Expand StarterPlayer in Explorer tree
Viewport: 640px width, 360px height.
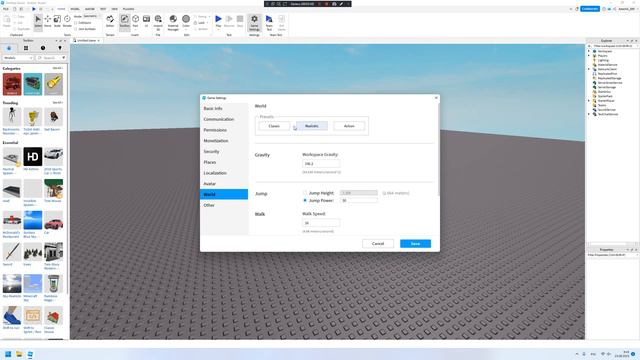coord(589,101)
